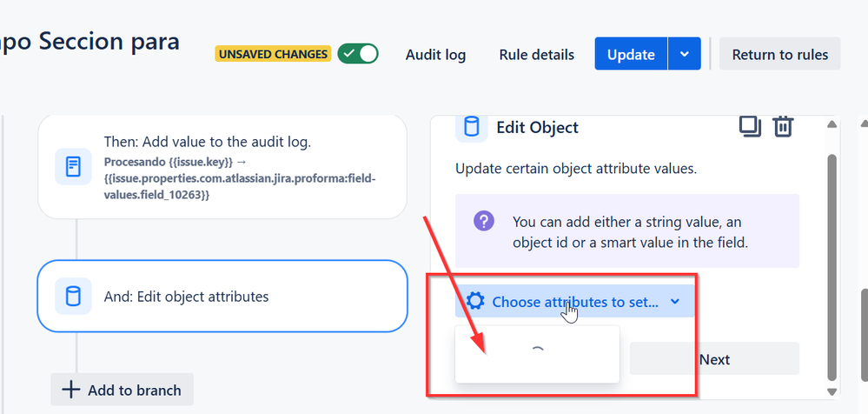This screenshot has width=868, height=414.
Task: Click the panel scrollbar down arrow
Action: coord(832,391)
